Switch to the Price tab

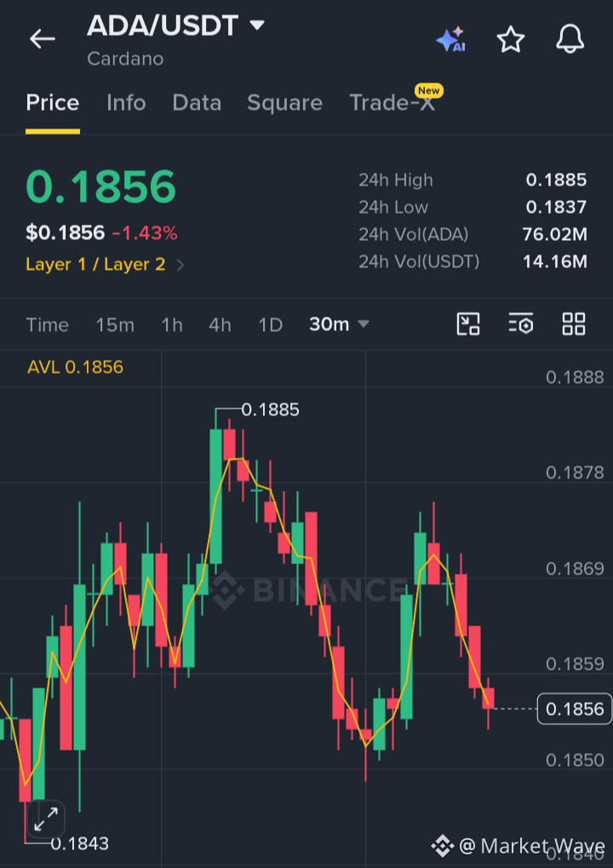click(53, 103)
